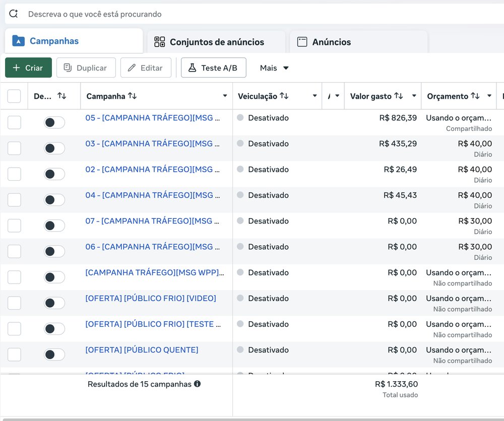Open [OFERTA] [PÚBLICO QUENTE] campaign link
This screenshot has width=504, height=421.
click(142, 349)
